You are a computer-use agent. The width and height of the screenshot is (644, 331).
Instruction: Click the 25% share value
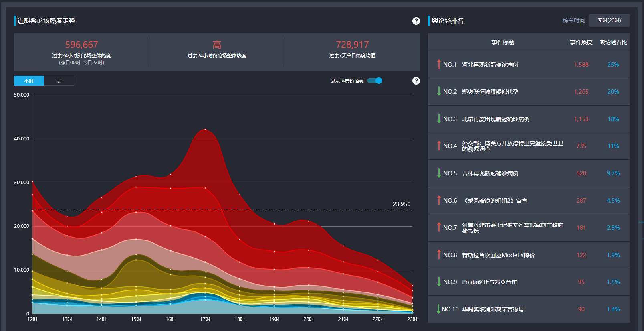click(613, 65)
